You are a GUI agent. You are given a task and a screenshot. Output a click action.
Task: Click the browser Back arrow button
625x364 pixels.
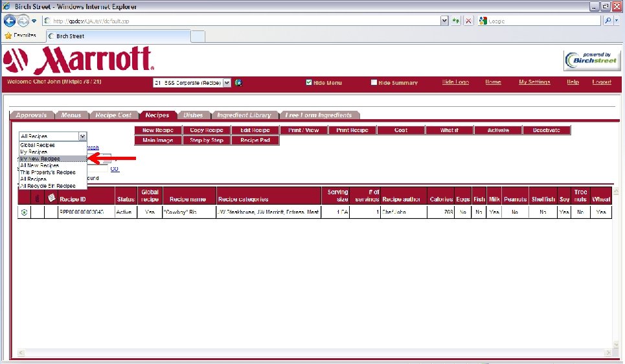pos(10,21)
